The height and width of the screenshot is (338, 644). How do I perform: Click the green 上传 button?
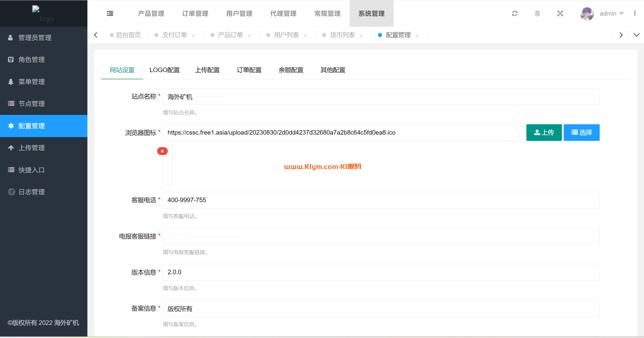click(x=544, y=132)
